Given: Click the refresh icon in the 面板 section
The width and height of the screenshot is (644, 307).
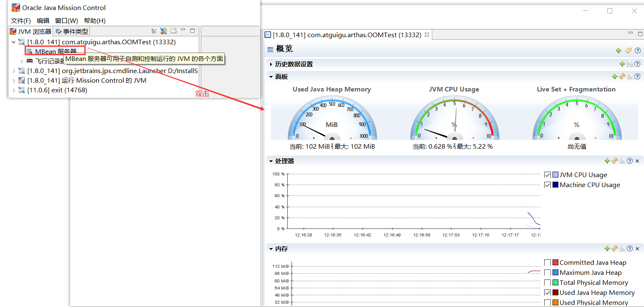Looking at the screenshot, I should pos(622,76).
